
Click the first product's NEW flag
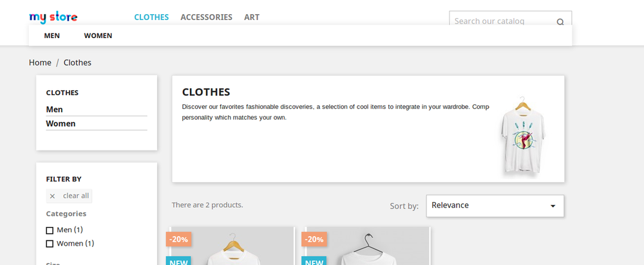click(179, 262)
